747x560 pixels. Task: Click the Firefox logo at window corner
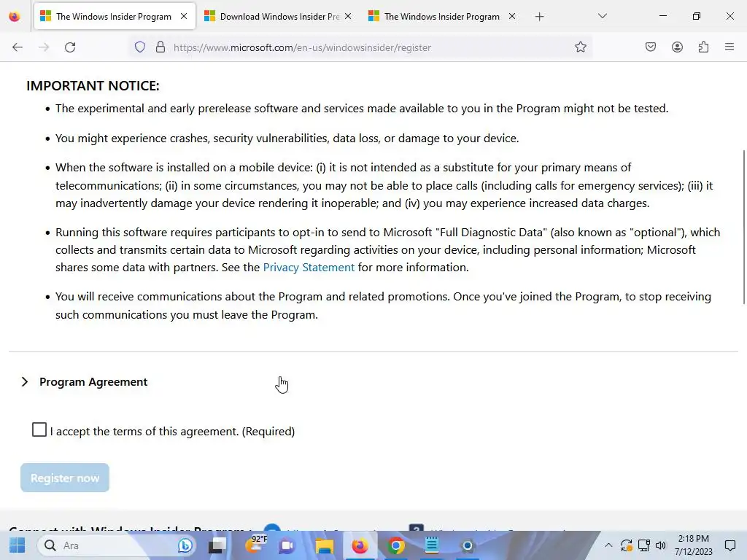click(15, 17)
